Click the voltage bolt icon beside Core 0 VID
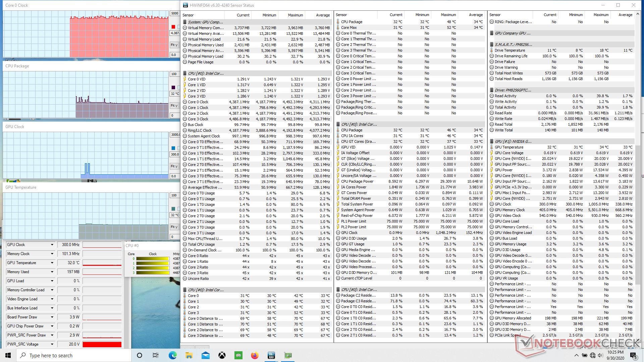The height and width of the screenshot is (362, 644). (184, 79)
